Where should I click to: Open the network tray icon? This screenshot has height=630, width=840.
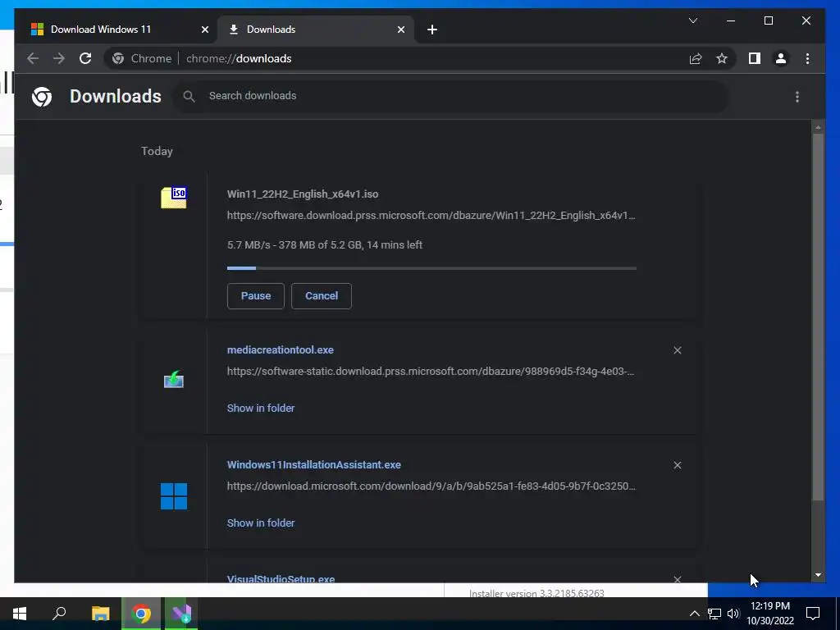(x=714, y=614)
